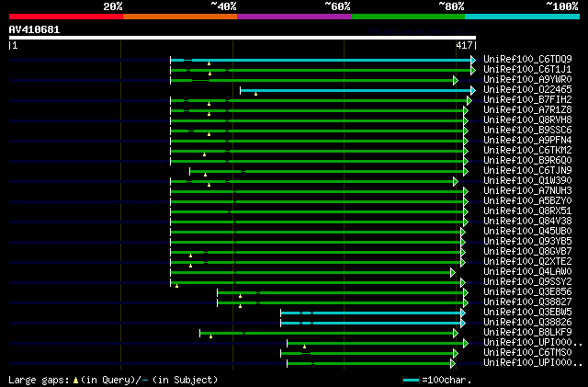Click the yellow gap marker under O22465 bar

[255, 94]
